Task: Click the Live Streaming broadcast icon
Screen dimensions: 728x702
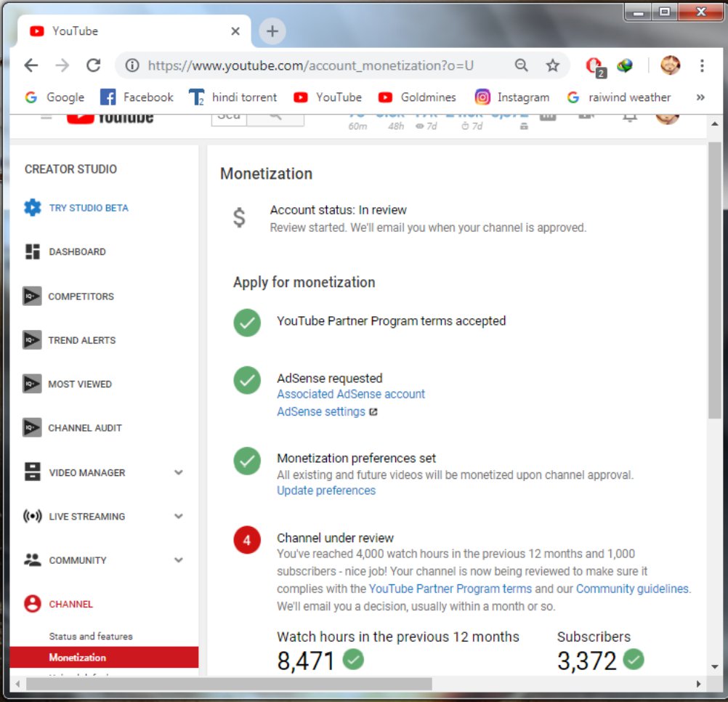Action: (x=33, y=516)
